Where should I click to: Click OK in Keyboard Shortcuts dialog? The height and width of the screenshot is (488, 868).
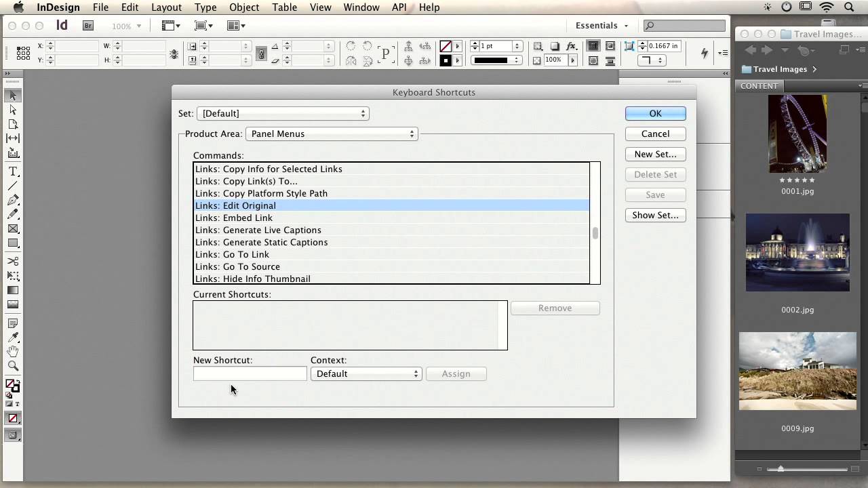(x=655, y=113)
